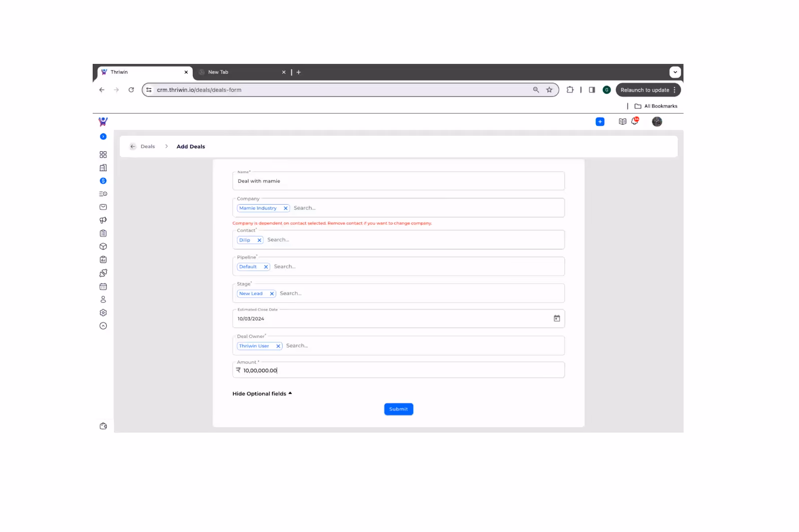Switch to the New Tab browser tab
This screenshot has width=799, height=532.
242,72
